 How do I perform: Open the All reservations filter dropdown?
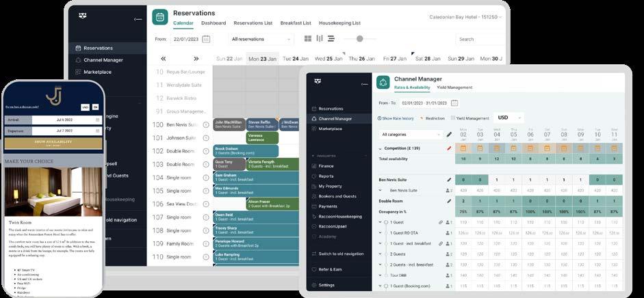261,39
